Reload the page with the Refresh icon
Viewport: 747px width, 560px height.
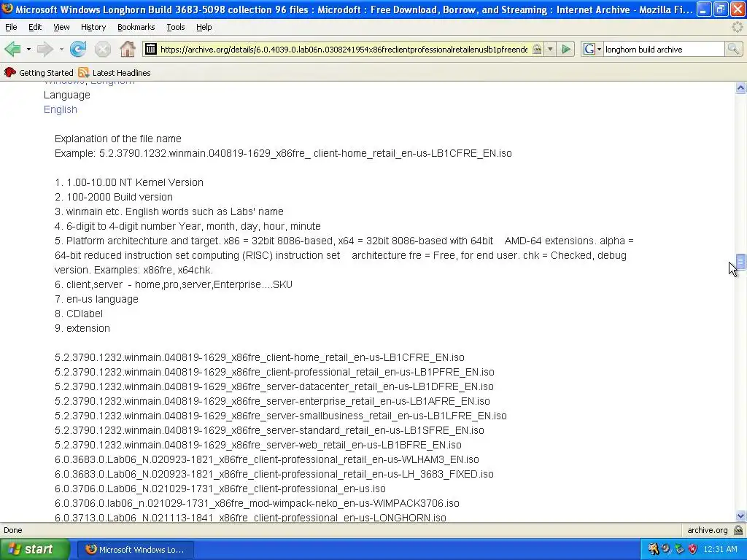coord(78,49)
